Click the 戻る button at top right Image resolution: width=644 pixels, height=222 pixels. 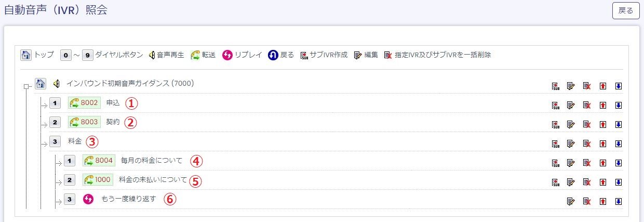click(626, 10)
